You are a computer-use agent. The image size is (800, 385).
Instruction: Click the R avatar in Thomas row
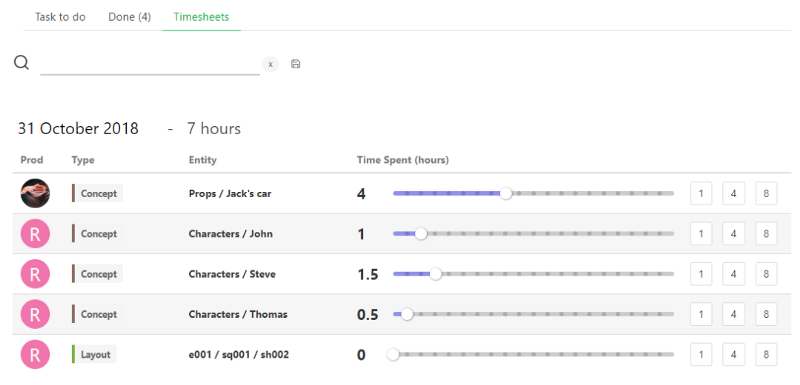click(35, 314)
